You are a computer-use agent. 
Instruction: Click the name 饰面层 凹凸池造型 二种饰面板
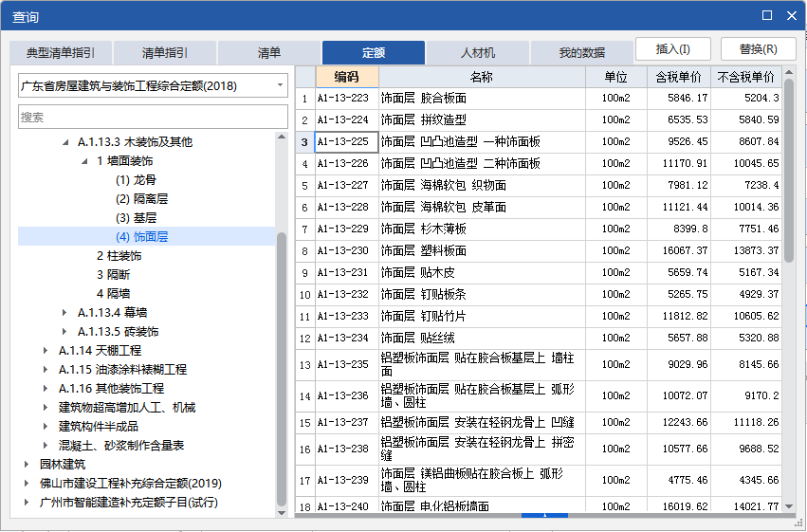pos(461,164)
